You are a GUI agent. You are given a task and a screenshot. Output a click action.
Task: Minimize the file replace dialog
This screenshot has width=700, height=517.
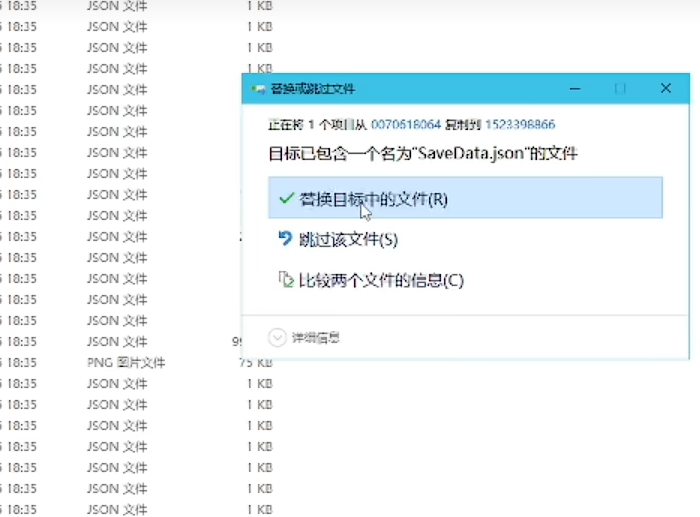click(x=575, y=88)
